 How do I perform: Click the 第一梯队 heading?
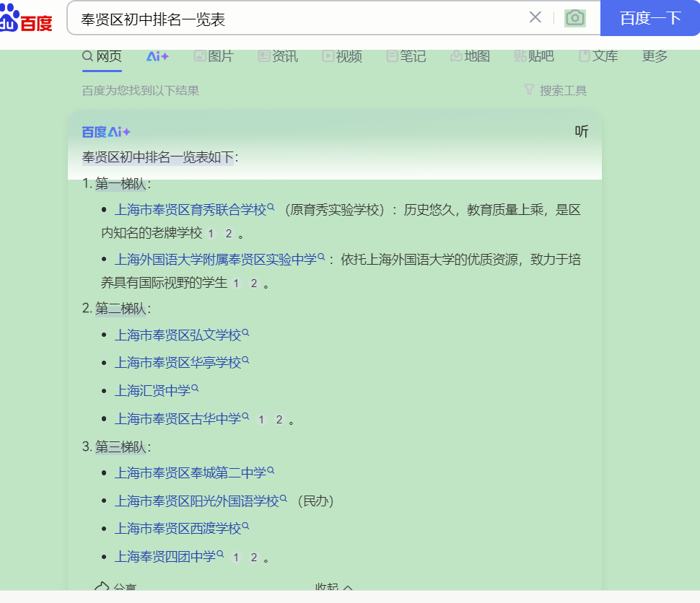121,183
